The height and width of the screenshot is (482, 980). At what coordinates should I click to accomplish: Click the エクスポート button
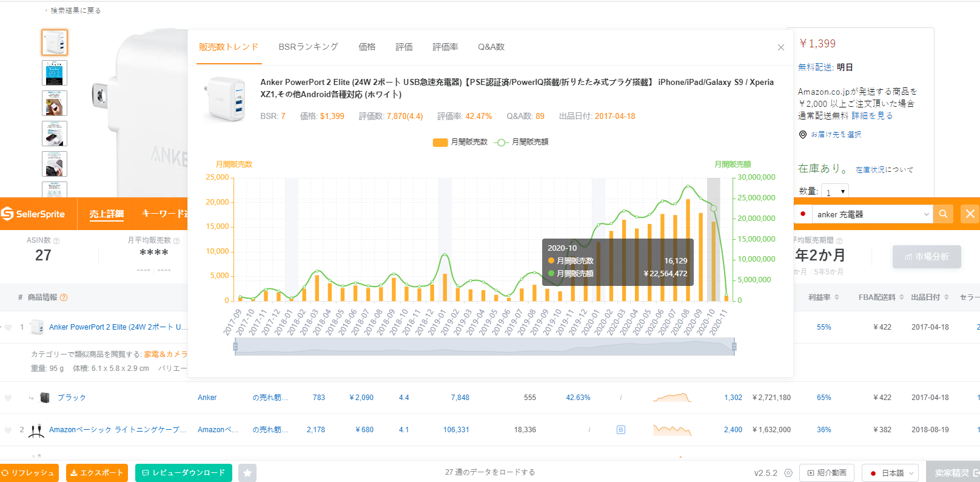tap(97, 473)
